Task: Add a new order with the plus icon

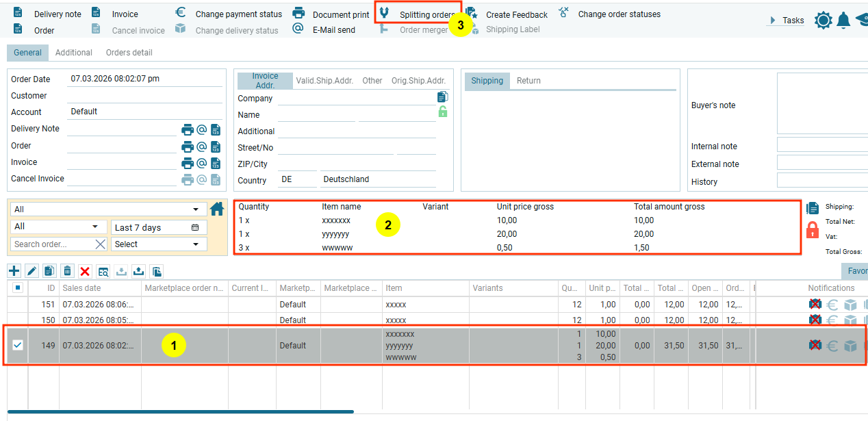Action: click(14, 271)
